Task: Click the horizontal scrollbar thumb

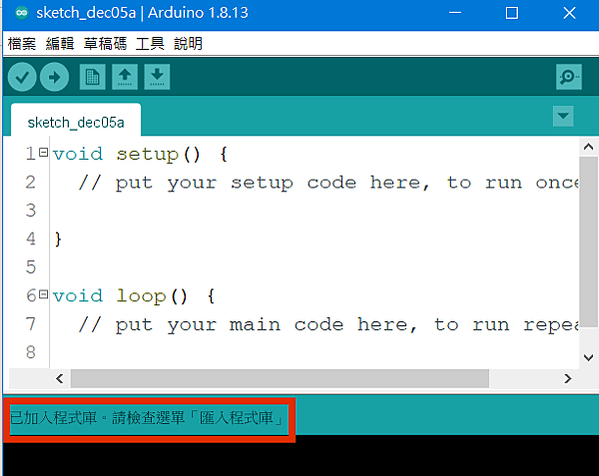Action: pyautogui.click(x=280, y=379)
